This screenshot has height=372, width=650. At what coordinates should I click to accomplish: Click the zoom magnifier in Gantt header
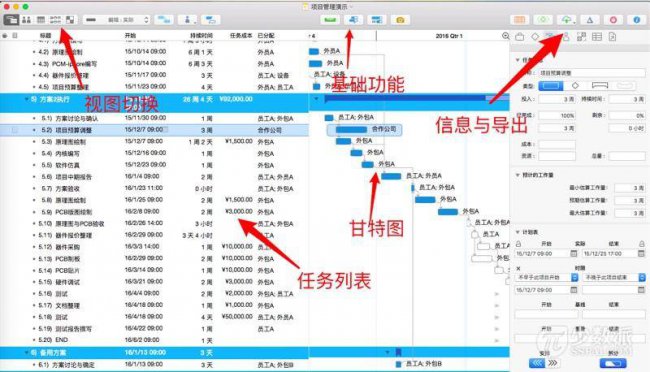(505, 36)
